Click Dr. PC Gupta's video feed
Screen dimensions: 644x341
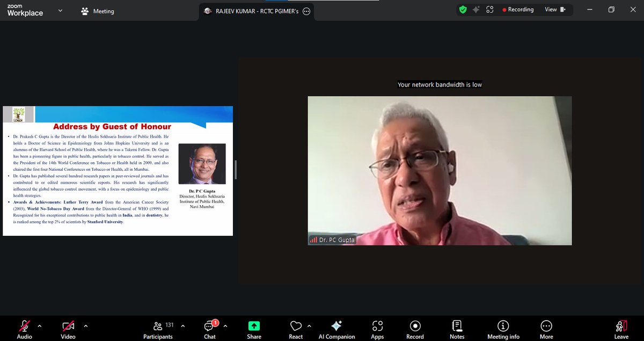[x=440, y=171]
